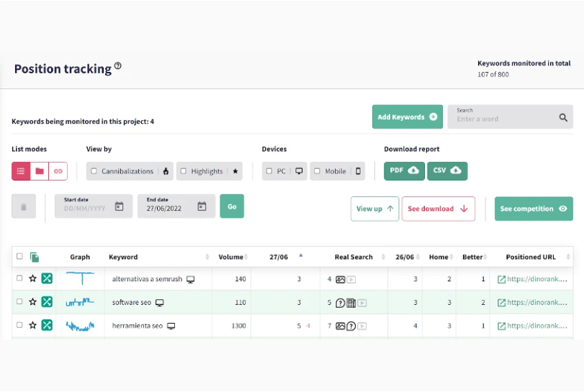Click the search magnifier icon
584x392 pixels.
click(563, 117)
